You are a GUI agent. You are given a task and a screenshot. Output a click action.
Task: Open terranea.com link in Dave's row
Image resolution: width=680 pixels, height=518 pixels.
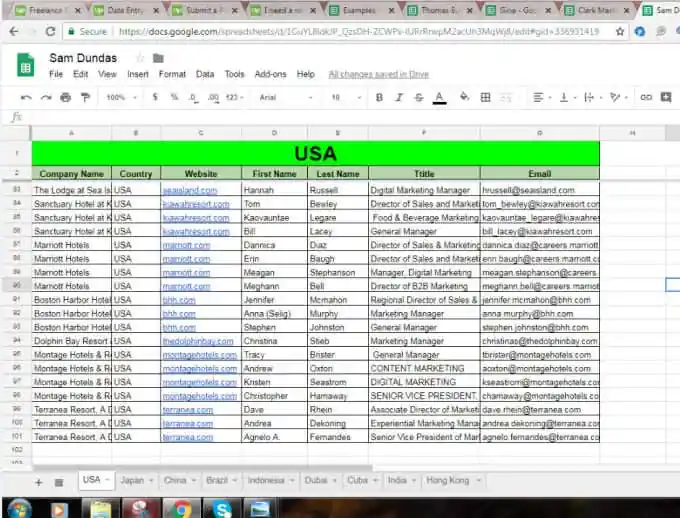point(188,410)
